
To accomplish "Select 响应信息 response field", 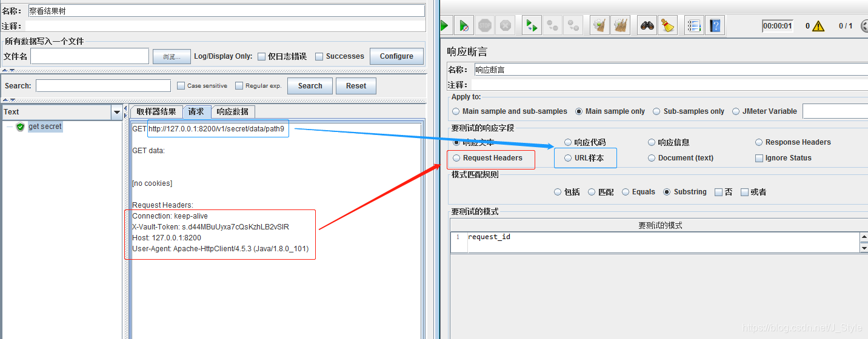I will click(652, 142).
